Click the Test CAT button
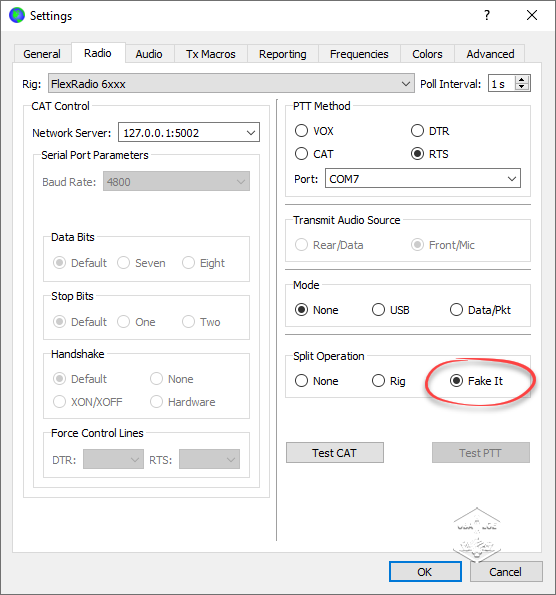The height and width of the screenshot is (595, 556). pos(335,453)
